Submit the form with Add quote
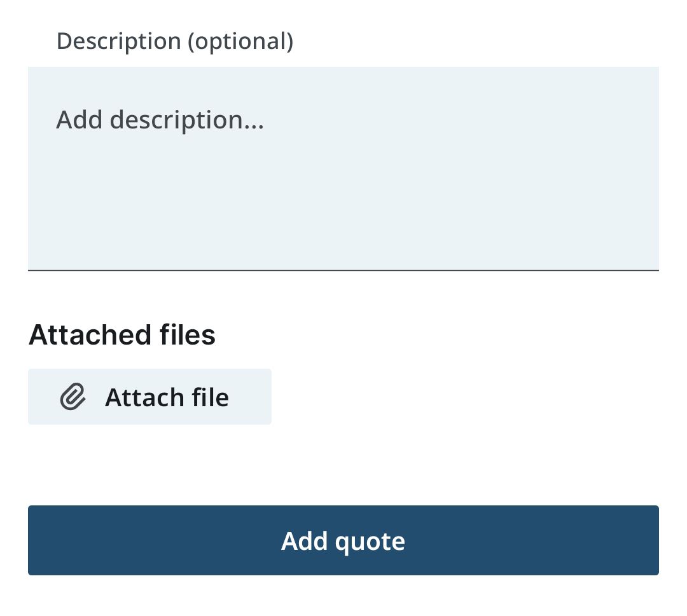 point(343,540)
